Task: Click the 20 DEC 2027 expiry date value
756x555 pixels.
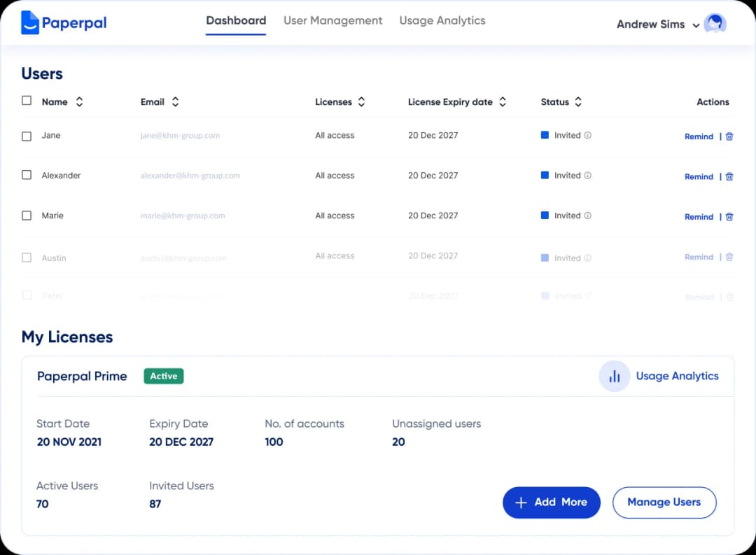Action: tap(181, 442)
